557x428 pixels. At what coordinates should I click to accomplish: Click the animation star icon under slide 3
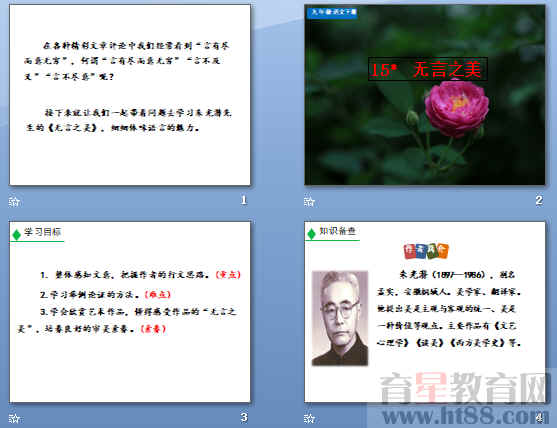tap(14, 418)
